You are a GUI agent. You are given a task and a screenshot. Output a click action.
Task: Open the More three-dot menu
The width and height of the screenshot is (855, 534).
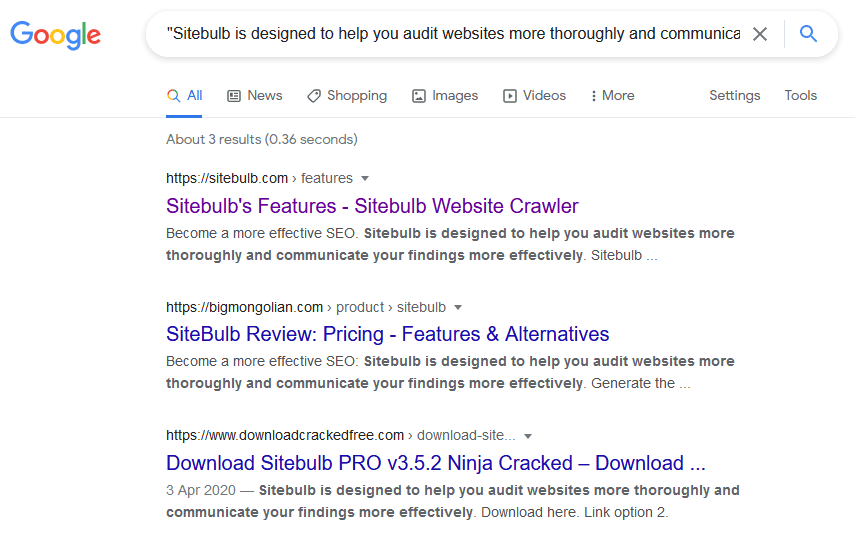pos(613,95)
